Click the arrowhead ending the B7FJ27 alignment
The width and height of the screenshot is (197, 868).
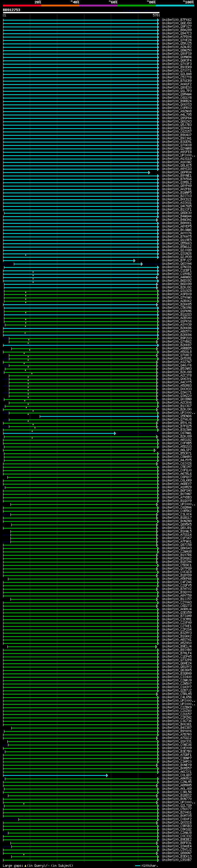[135, 260]
